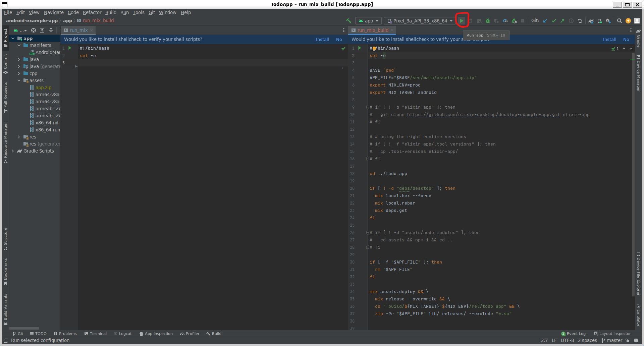Viewport: 644px width, 346px height.
Task: Expand the cpp folder node
Action: click(19, 73)
